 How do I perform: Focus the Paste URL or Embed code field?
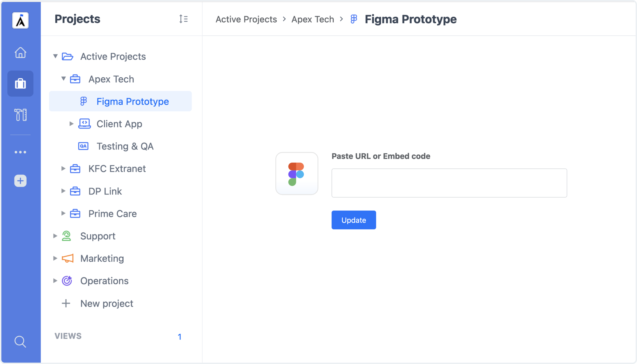point(449,183)
